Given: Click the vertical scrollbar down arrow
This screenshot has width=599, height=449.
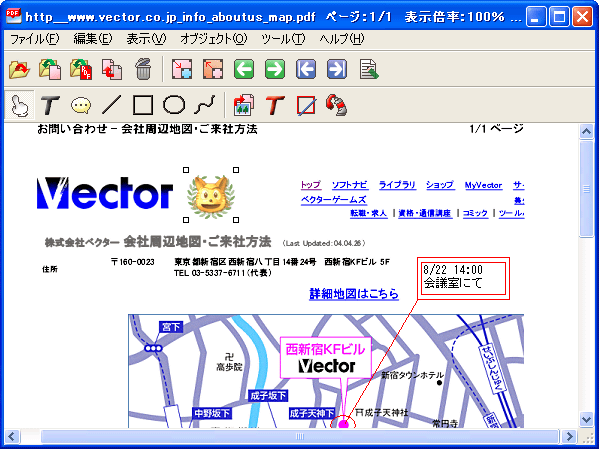Looking at the screenshot, I should (586, 419).
